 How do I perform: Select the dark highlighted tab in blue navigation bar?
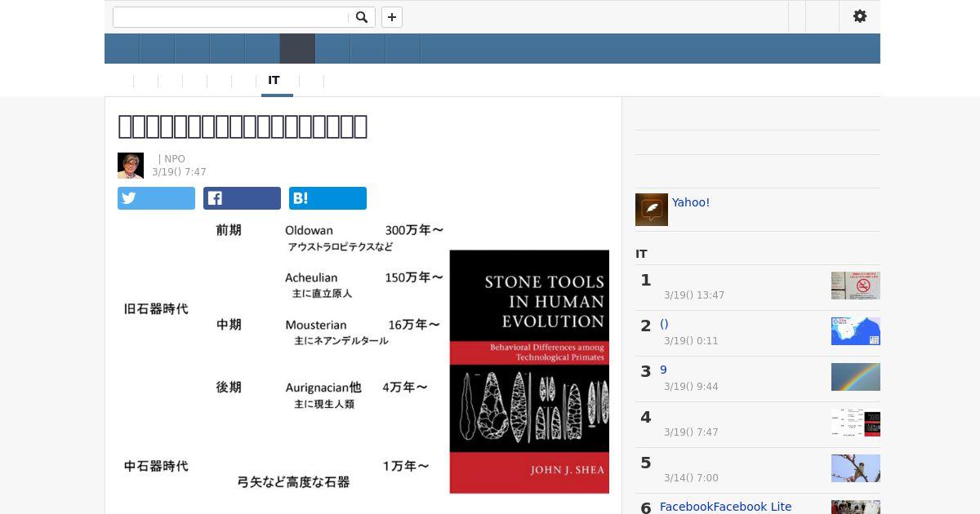pos(297,49)
